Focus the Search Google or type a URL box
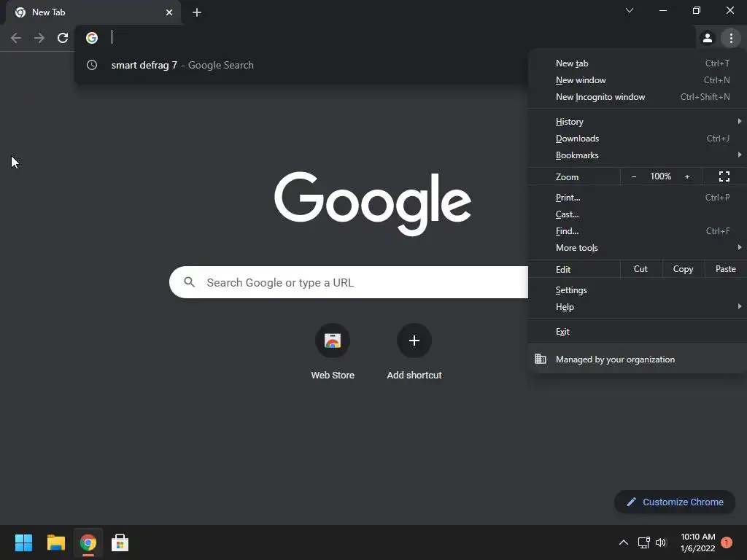Viewport: 747px width, 560px height. coord(348,282)
